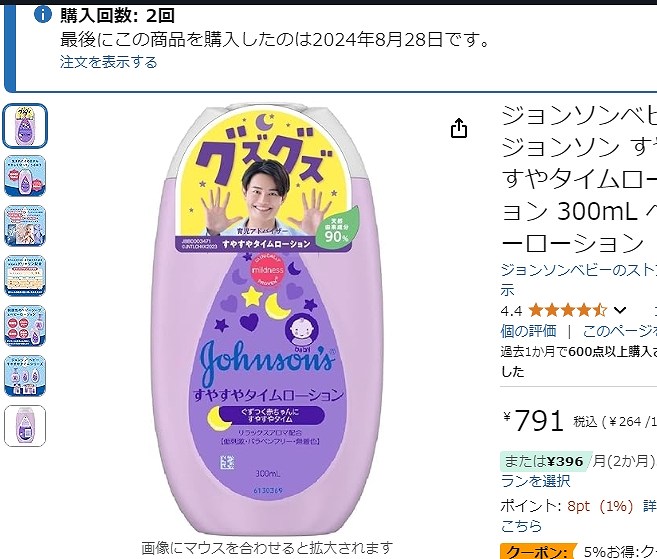Viewport: 657px width, 559px height.
Task: Select the first product thumbnail with yellow label
Action: click(x=25, y=126)
